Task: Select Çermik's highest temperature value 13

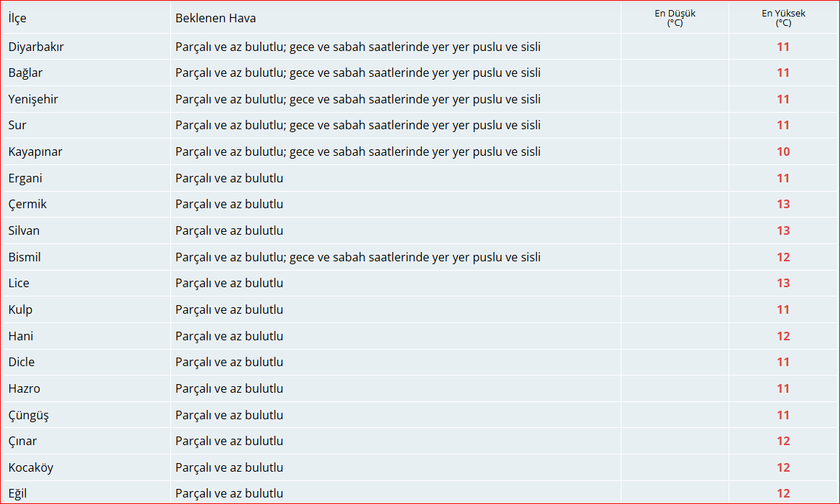Action: tap(783, 204)
